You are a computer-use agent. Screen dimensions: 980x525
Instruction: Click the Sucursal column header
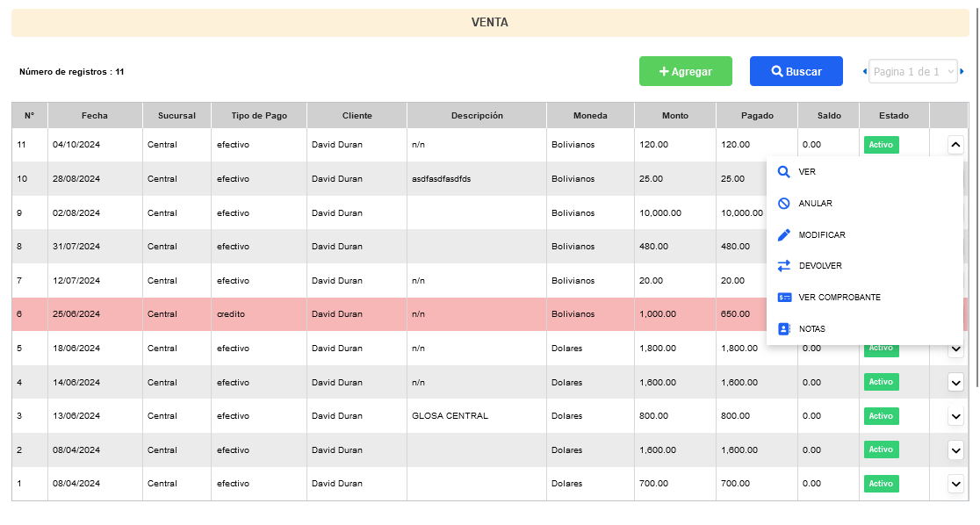(x=177, y=116)
